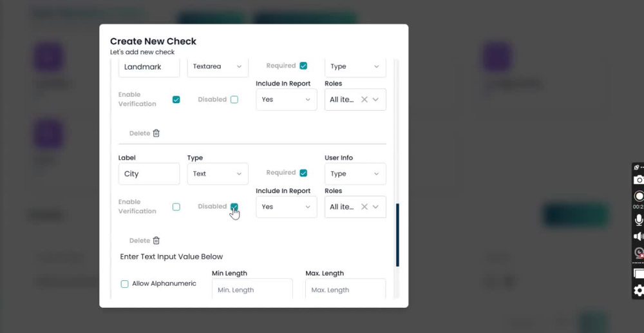
Task: Toggle the recorder speaker icon
Action: coord(639,236)
